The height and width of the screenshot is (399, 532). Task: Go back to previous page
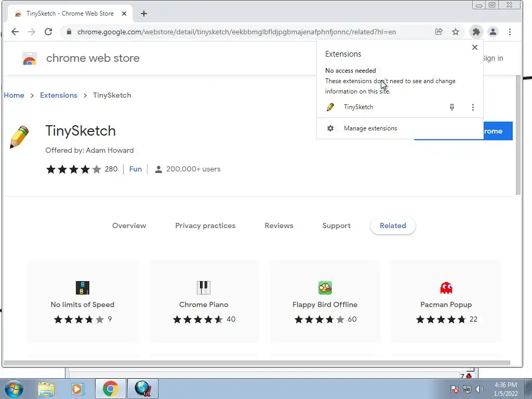[15, 32]
